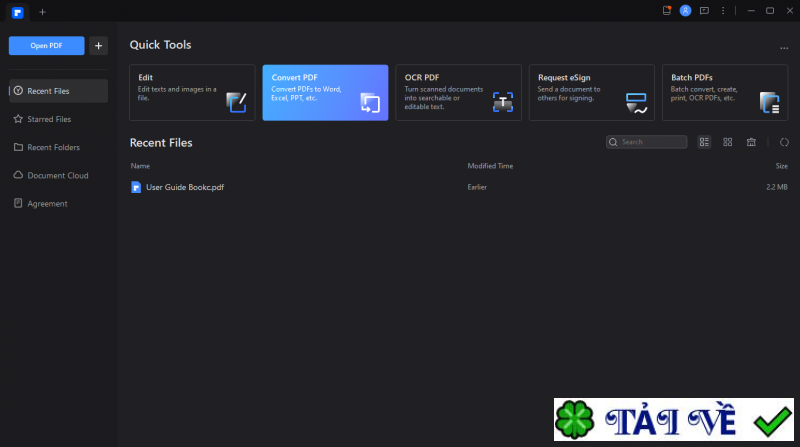Open Starred Files in the sidebar
The height and width of the screenshot is (447, 800).
[x=58, y=119]
